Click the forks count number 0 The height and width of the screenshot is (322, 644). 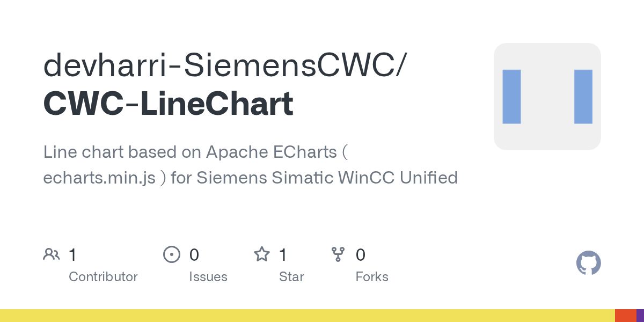coord(361,255)
